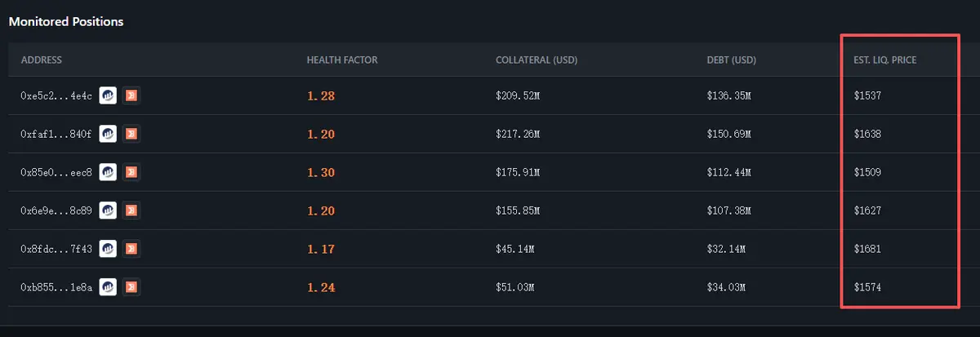Click the Address column header
The width and height of the screenshot is (980, 337).
(42, 60)
